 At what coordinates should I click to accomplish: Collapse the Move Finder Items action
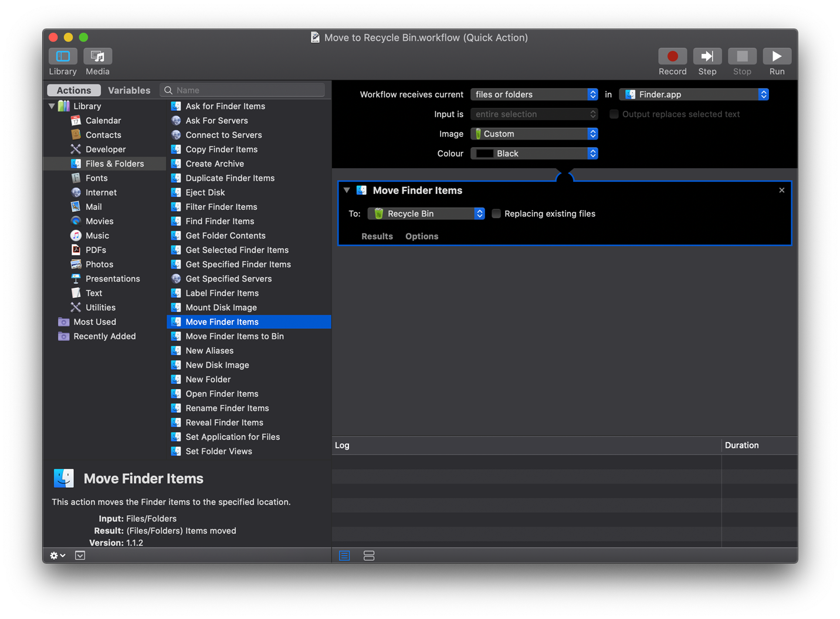[347, 190]
